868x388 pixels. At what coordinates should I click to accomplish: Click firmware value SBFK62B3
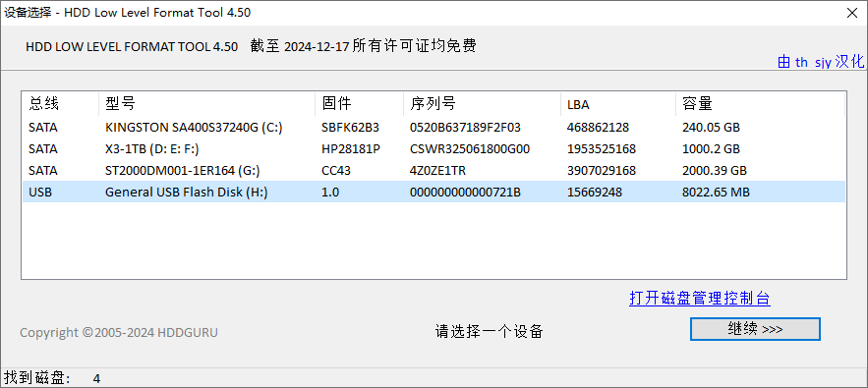(x=350, y=128)
